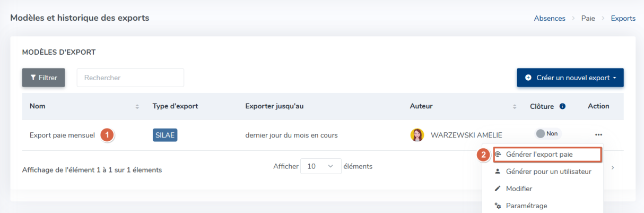Sort the table by the Nom column
This screenshot has height=213, width=644.
(x=137, y=107)
